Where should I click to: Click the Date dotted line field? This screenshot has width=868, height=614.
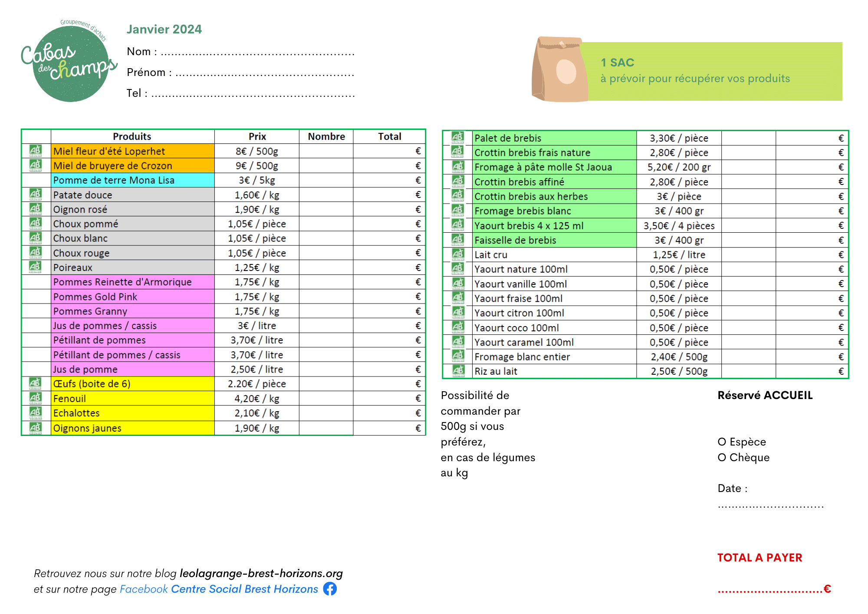click(x=770, y=506)
